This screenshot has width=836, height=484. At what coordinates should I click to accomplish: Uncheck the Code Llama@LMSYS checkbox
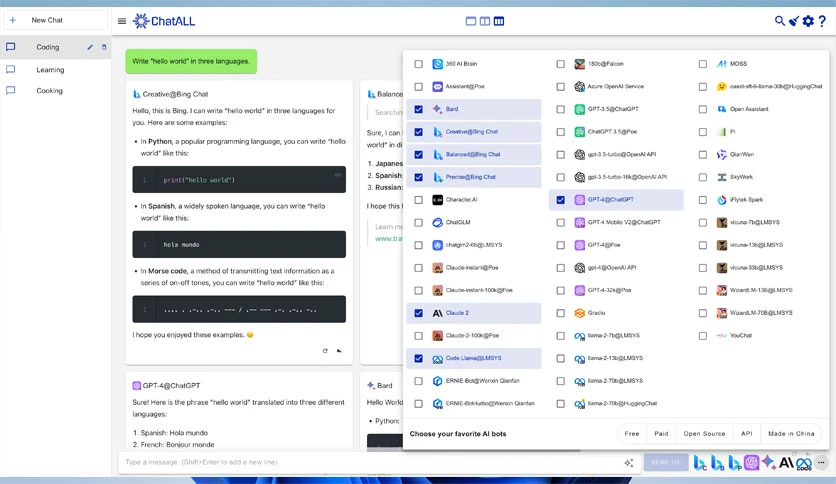[419, 358]
